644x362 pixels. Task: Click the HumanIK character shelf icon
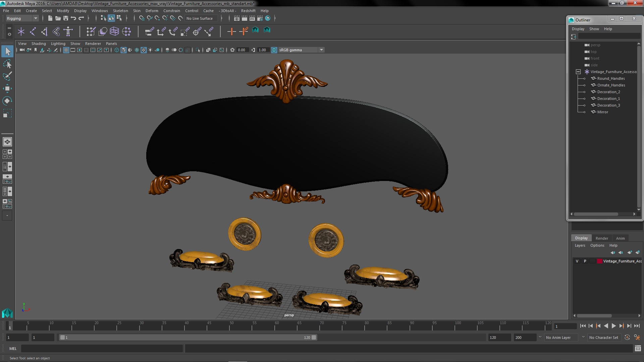[68, 32]
